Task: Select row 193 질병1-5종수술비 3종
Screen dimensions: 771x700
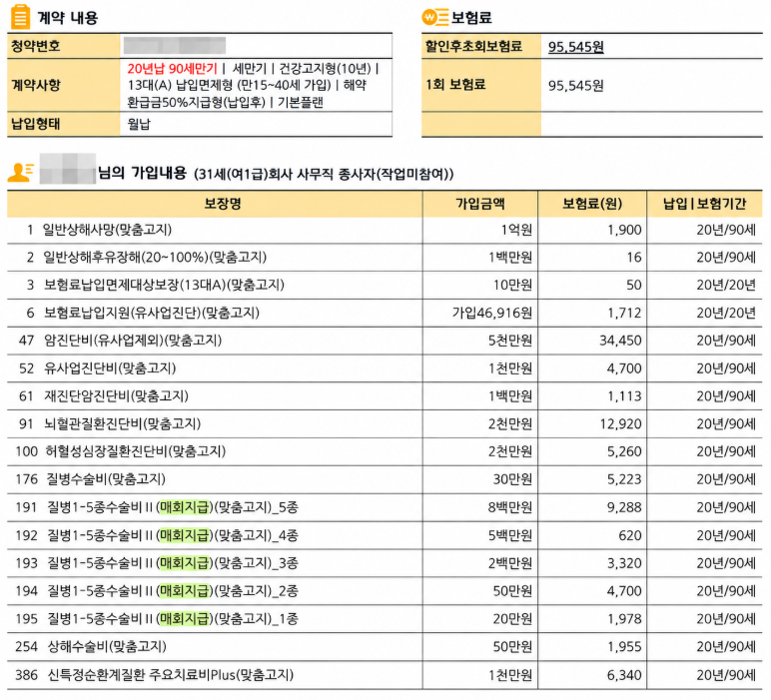Action: [x=385, y=563]
